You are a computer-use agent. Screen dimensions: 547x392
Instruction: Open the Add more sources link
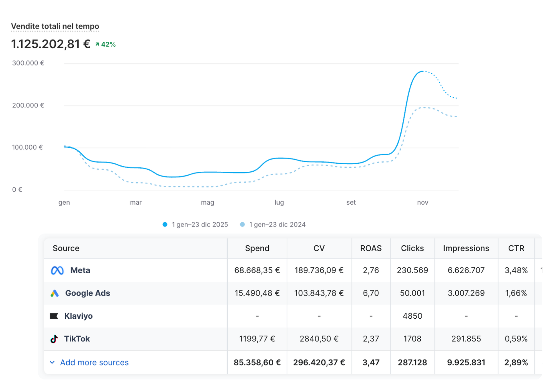(94, 363)
